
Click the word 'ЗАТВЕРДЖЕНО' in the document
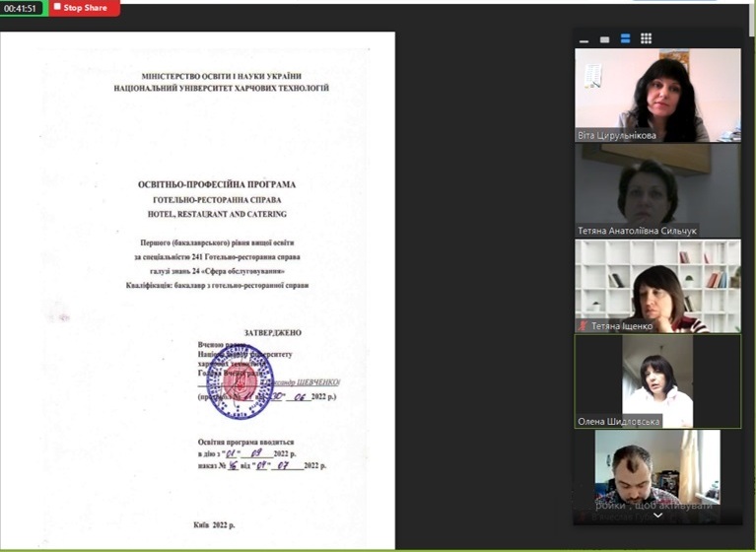272,332
